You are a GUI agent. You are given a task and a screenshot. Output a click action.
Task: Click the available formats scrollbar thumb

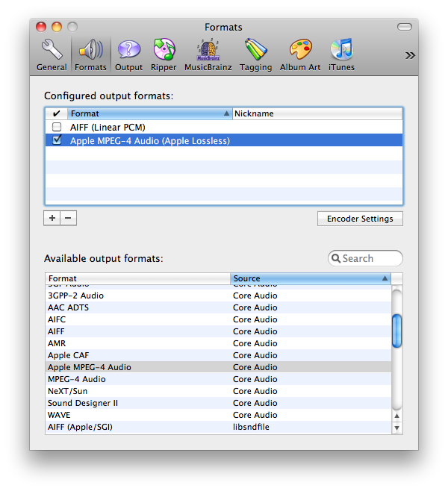coord(396,331)
